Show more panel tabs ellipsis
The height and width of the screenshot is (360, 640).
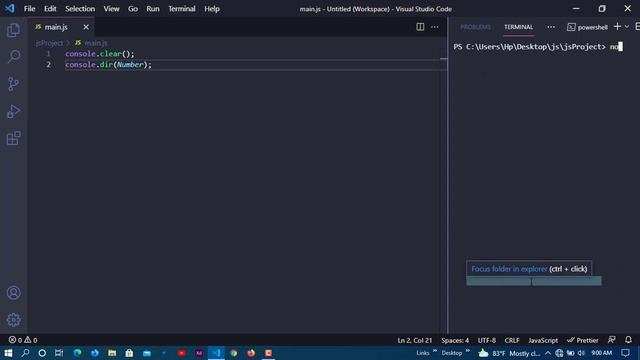(x=551, y=27)
